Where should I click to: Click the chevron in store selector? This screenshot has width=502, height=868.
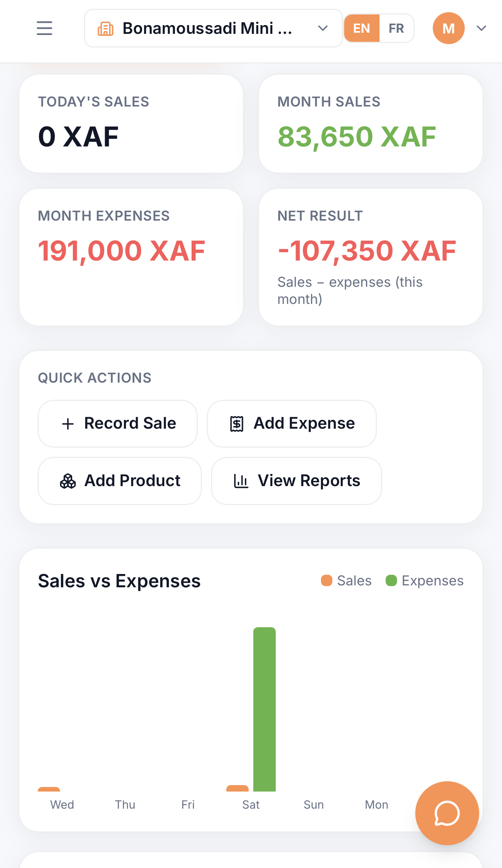click(x=323, y=28)
